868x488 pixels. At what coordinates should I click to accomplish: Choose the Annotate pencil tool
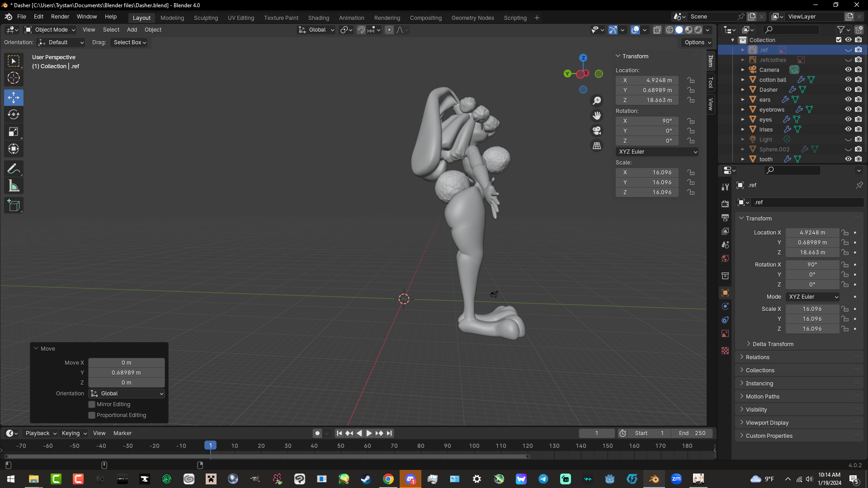coord(14,169)
